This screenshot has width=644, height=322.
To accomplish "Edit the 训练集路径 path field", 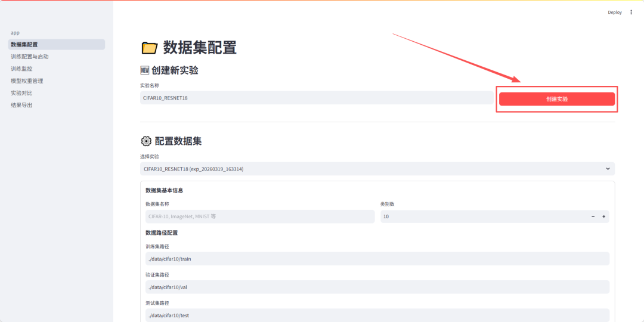I will click(x=376, y=259).
